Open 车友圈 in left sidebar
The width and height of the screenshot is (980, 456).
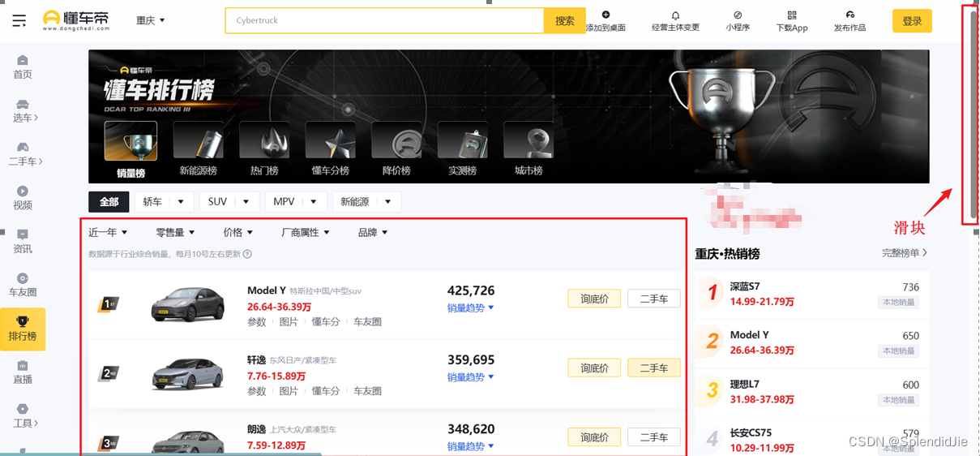click(x=23, y=286)
